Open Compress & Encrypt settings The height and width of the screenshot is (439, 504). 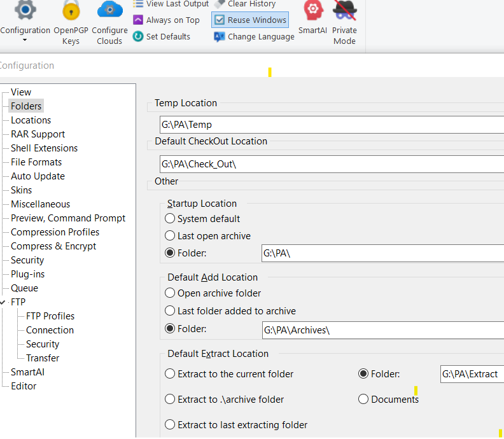(53, 246)
